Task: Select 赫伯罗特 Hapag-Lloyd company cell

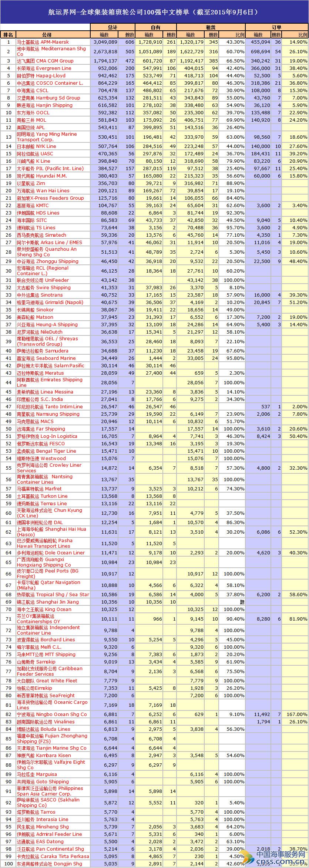Action: (x=41, y=76)
